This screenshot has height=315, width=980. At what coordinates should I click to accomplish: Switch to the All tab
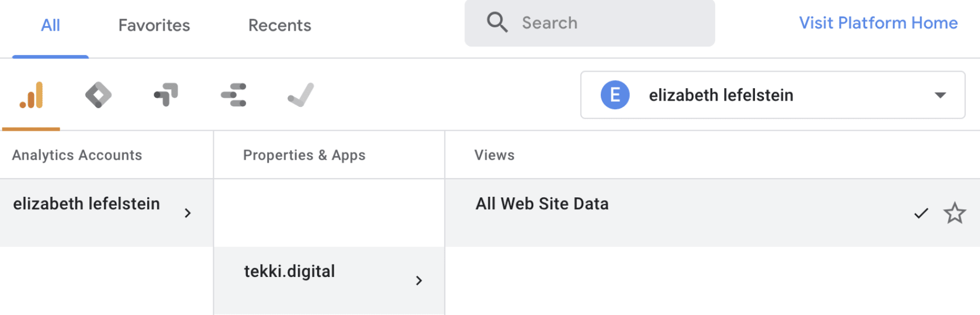click(x=51, y=26)
